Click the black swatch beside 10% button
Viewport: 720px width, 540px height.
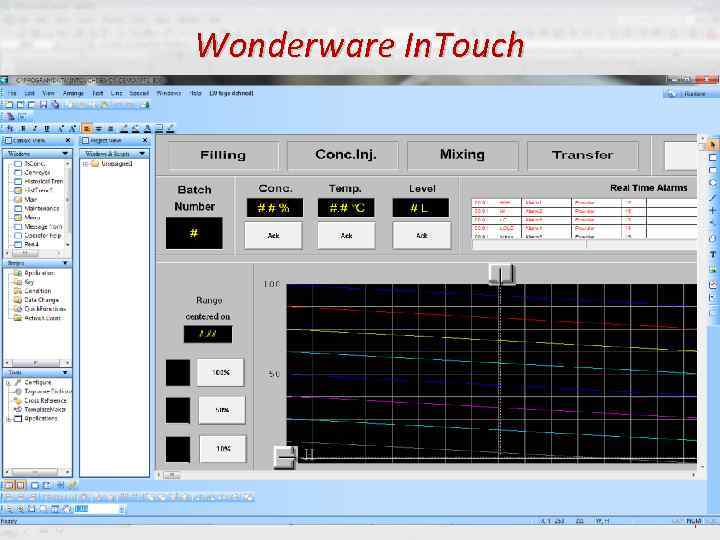point(178,449)
